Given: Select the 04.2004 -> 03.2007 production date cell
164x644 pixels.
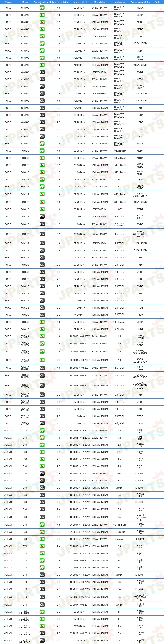Looking at the screenshot, I should (x=79, y=352).
